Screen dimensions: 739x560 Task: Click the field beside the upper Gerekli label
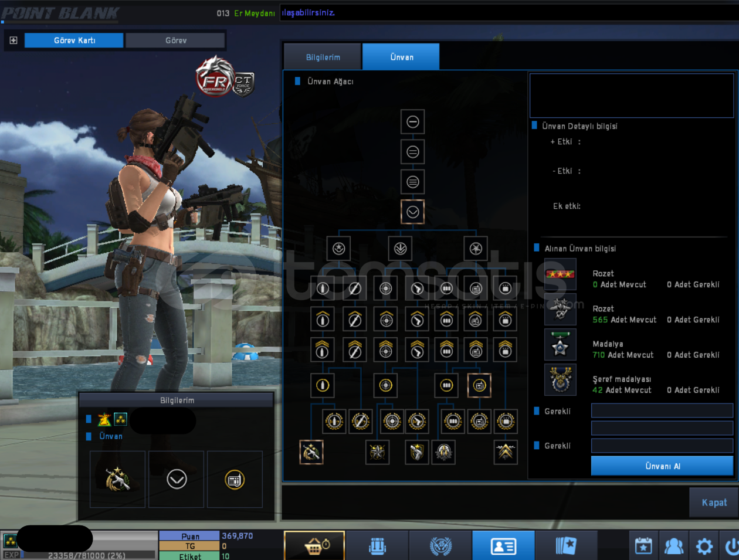click(662, 410)
